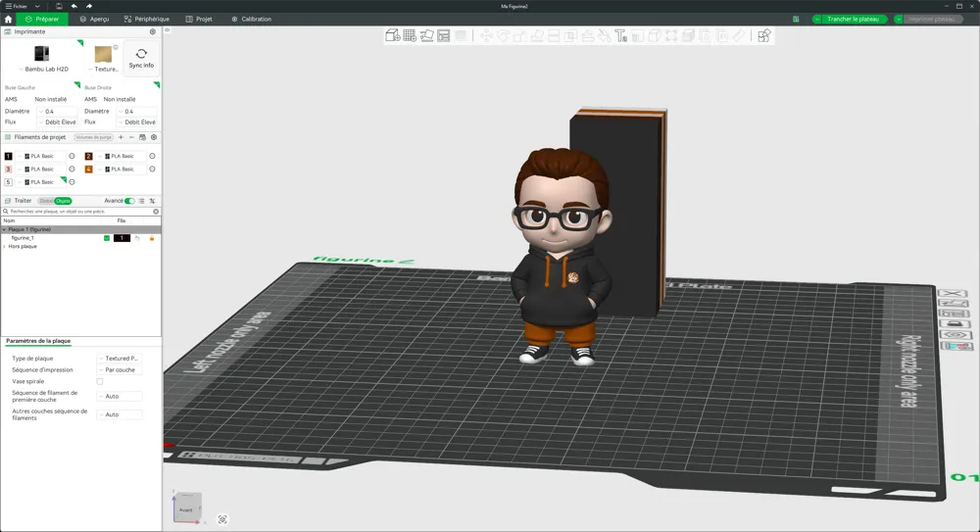This screenshot has width=980, height=532.
Task: Collapse the Plaque 1 (figurine) tree row
Action: (4, 229)
